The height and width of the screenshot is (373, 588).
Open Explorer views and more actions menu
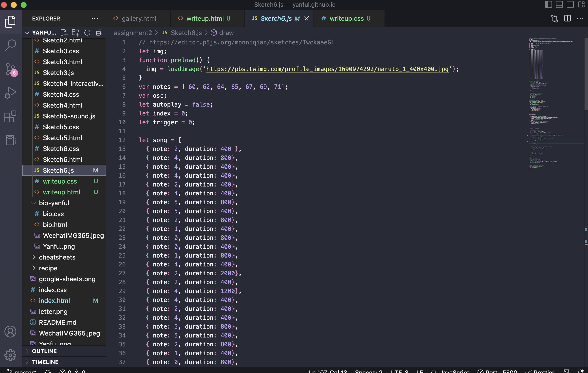tap(95, 19)
